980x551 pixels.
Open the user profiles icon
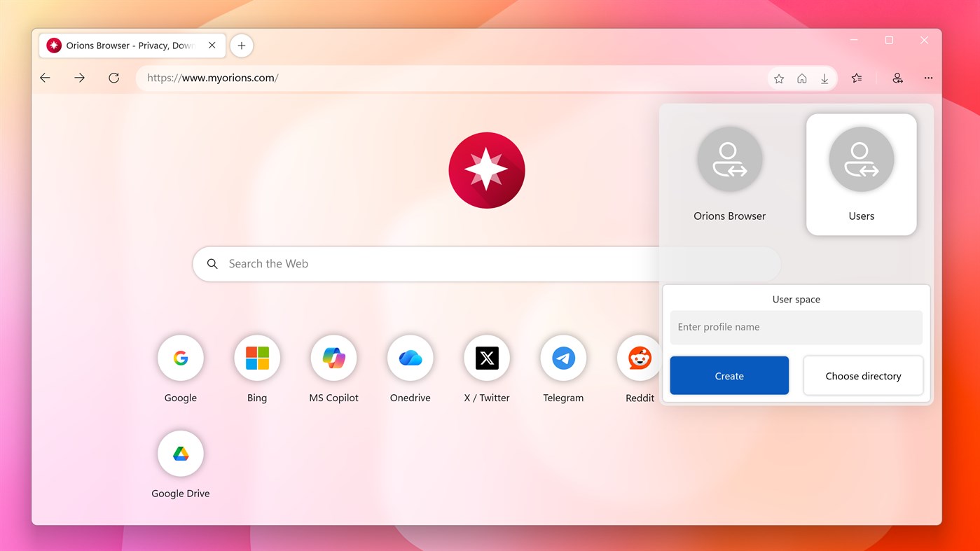click(x=897, y=78)
